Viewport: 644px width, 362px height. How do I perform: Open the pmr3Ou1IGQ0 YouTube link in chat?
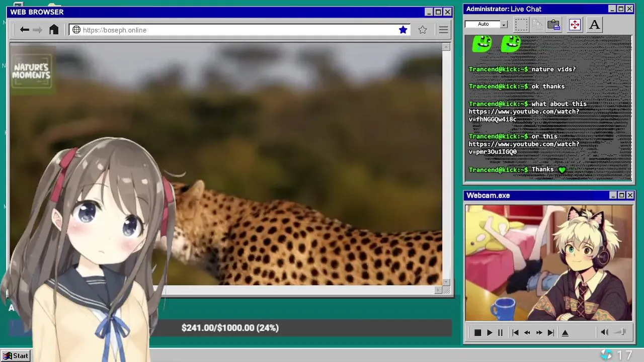click(524, 148)
